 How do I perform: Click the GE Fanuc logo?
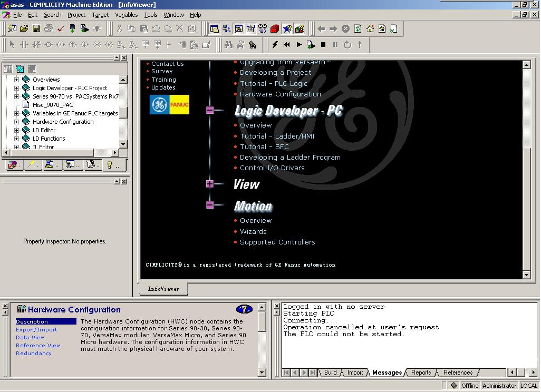pos(169,104)
